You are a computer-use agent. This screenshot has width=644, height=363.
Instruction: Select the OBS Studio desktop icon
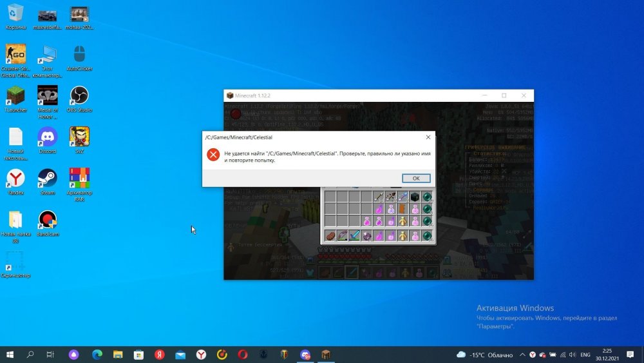(79, 99)
